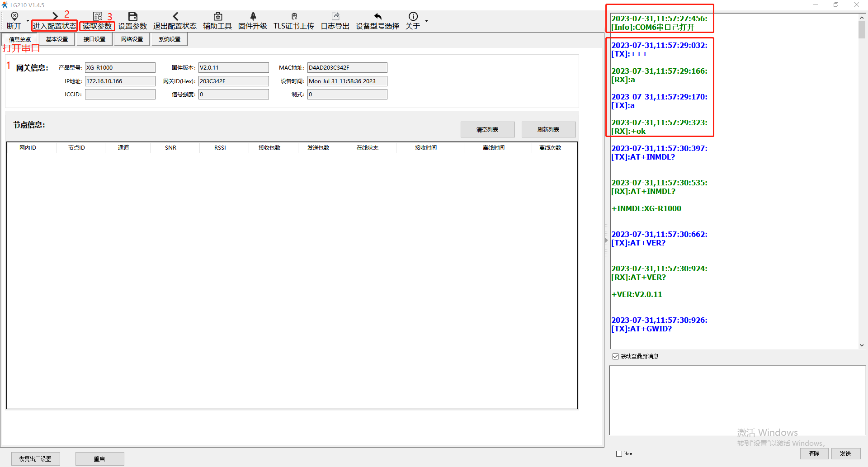Click the message send text input area

coord(737,400)
